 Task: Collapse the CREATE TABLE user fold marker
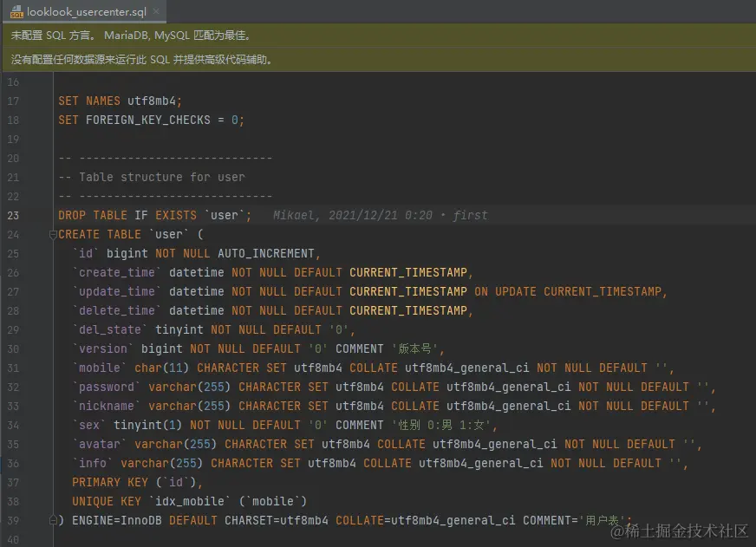point(53,235)
